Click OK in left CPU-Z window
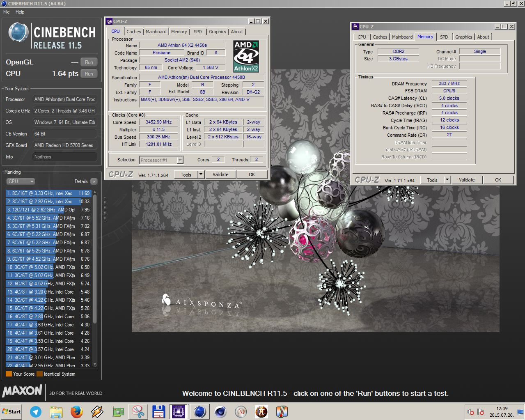This screenshot has height=420, width=525. [x=252, y=174]
